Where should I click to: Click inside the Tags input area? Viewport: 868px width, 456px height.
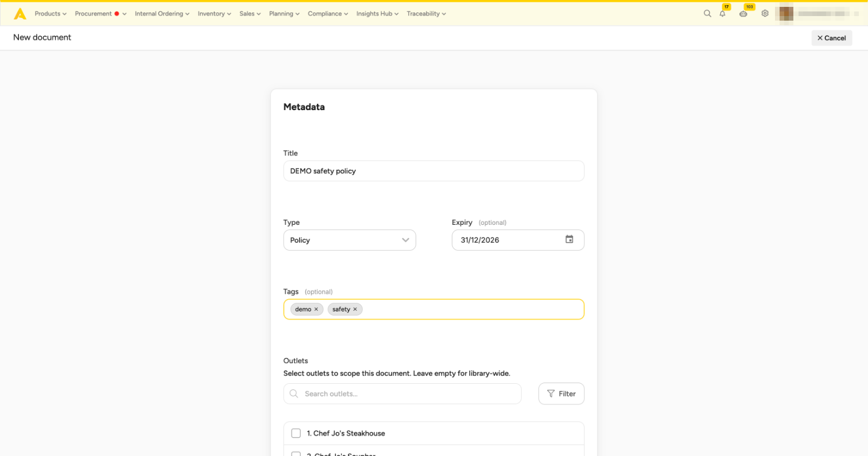click(434, 309)
